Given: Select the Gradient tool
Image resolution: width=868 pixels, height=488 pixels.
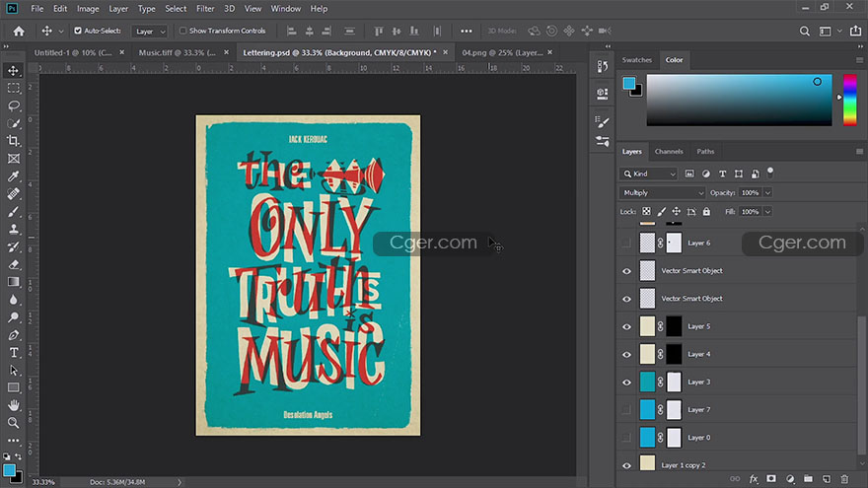Looking at the screenshot, I should pos(13,282).
